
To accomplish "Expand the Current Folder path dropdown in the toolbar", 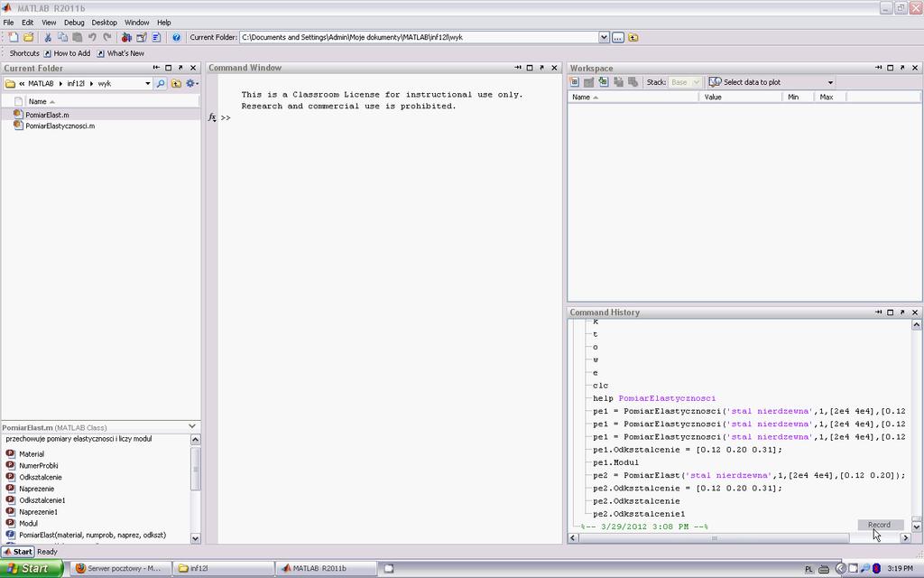I will 604,37.
